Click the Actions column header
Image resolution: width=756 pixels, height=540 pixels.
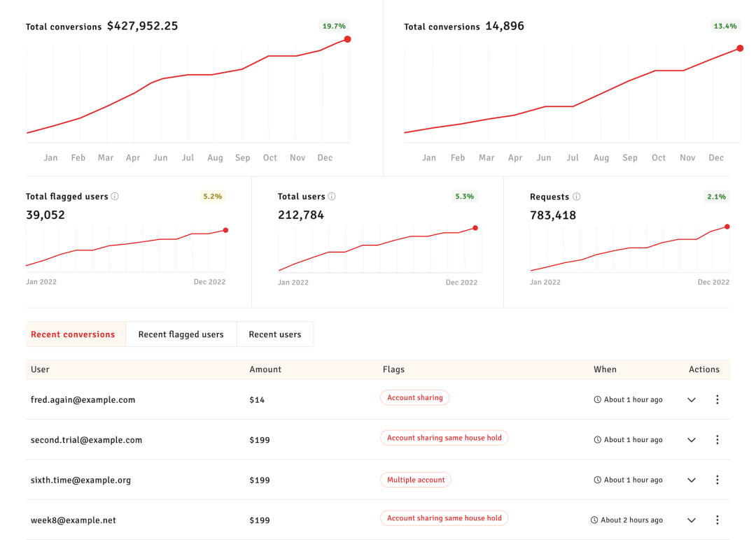[704, 369]
